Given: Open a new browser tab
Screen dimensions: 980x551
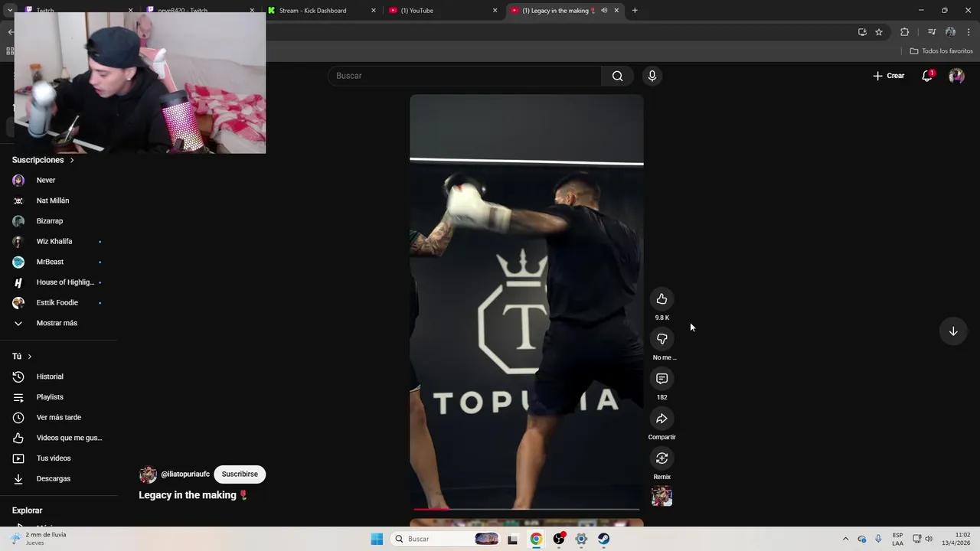Looking at the screenshot, I should pos(635,11).
